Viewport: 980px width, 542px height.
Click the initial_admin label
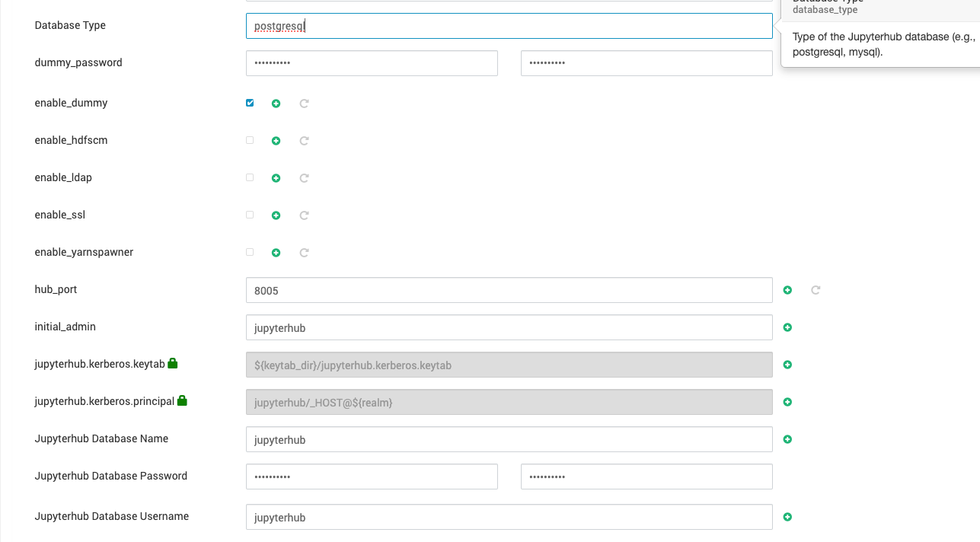click(x=65, y=327)
